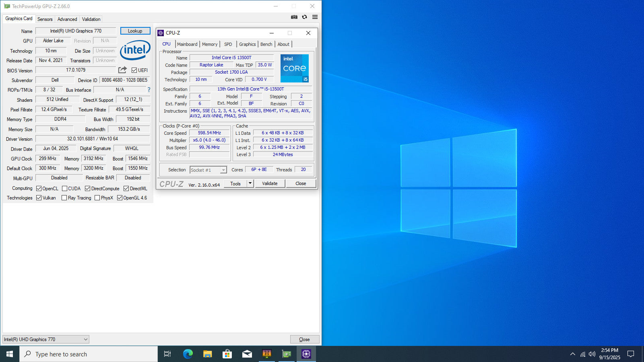Screen dimensions: 644x362
Task: Click the Intel logo in GPU-Z
Action: point(135,50)
